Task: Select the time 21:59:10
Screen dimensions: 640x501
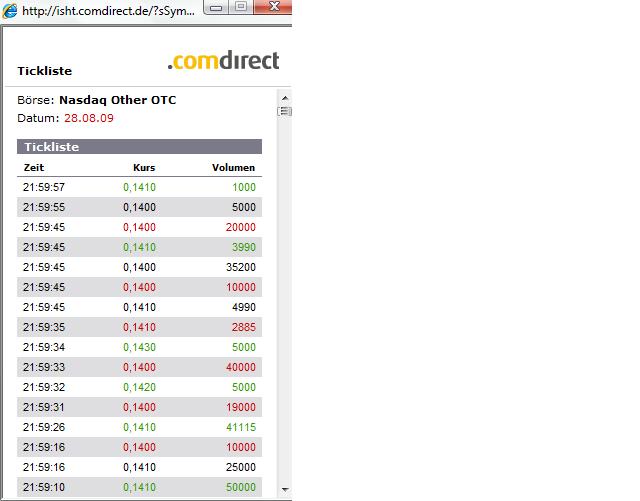Action: coord(44,488)
